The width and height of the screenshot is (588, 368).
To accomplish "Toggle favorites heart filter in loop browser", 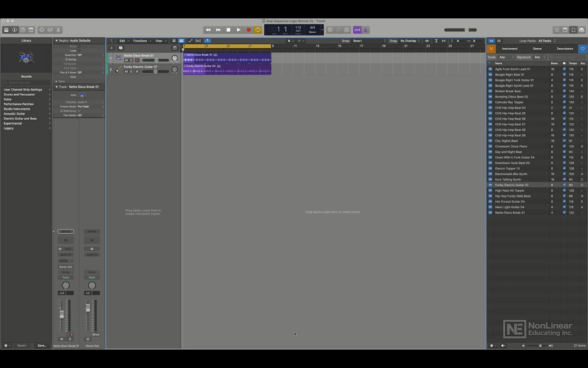I will pos(582,49).
